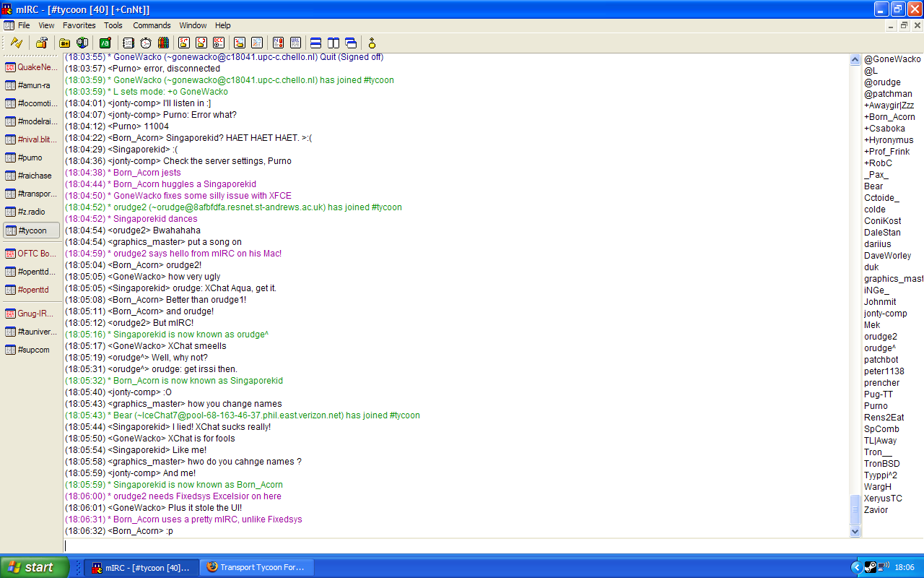Open the Favorites menu
The height and width of the screenshot is (578, 924).
pyautogui.click(x=79, y=25)
